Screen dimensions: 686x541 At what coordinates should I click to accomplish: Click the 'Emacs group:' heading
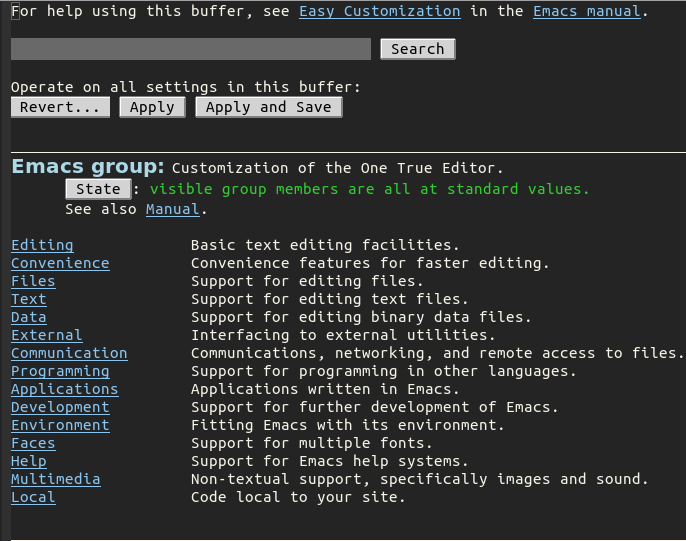88,167
